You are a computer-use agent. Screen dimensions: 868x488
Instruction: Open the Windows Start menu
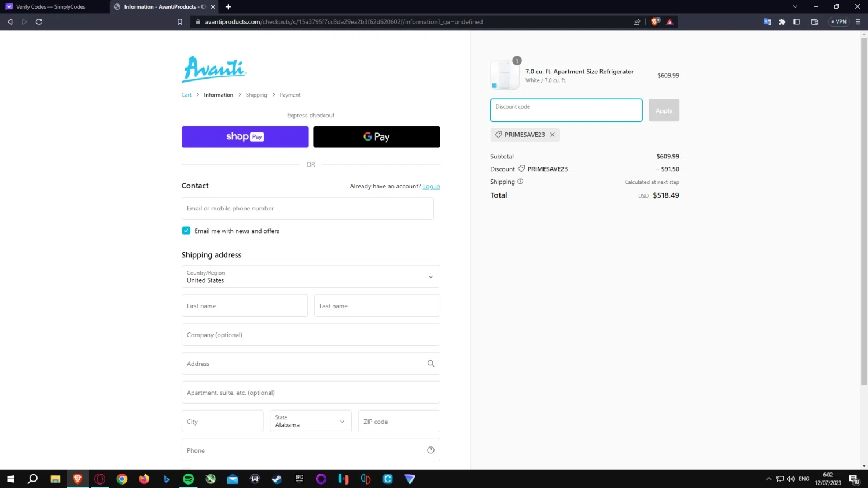click(10, 479)
